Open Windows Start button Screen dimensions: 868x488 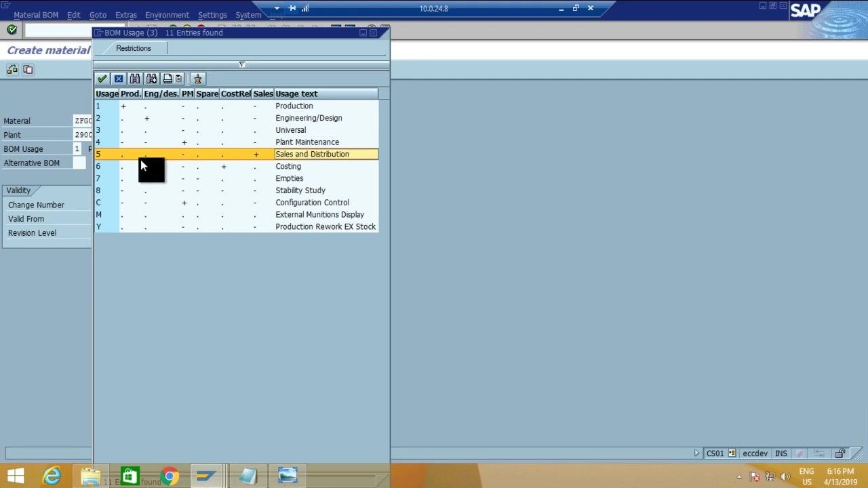[15, 476]
